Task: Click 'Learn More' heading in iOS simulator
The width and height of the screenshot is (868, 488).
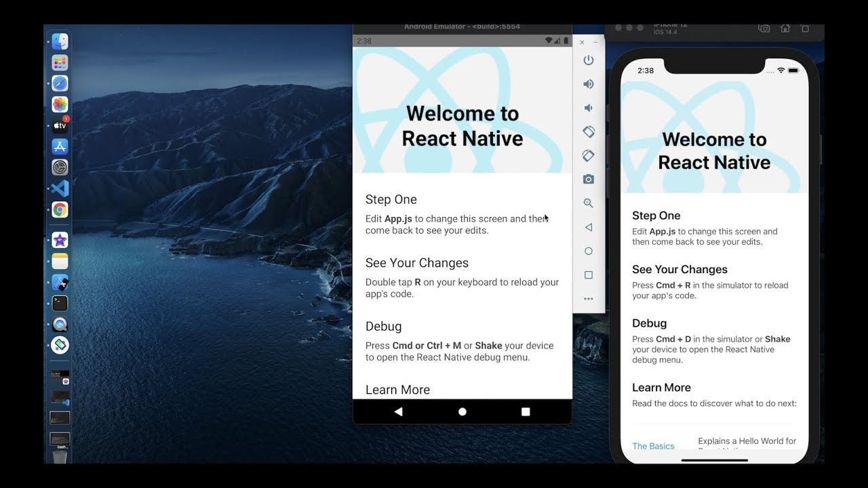Action: [662, 388]
